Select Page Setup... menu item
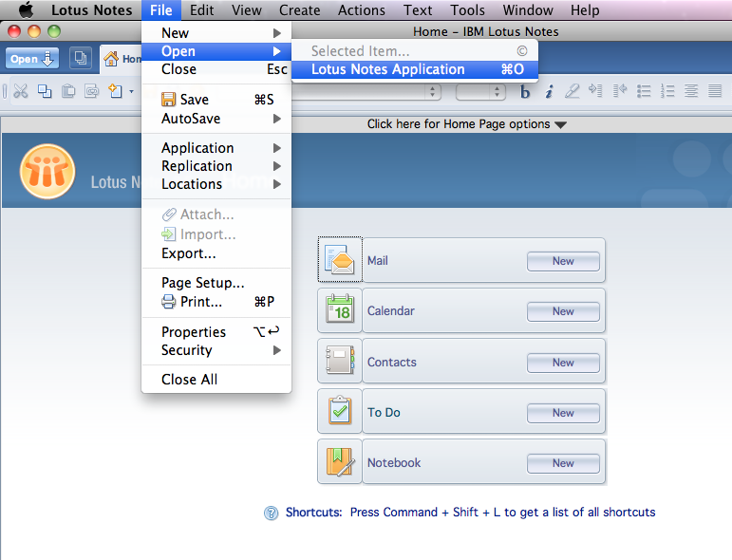The image size is (732, 560). coord(216,283)
